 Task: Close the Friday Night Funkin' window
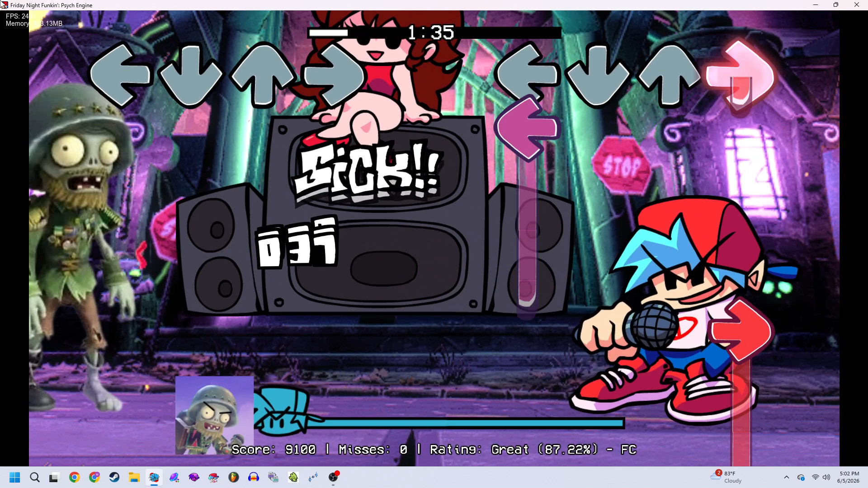857,5
